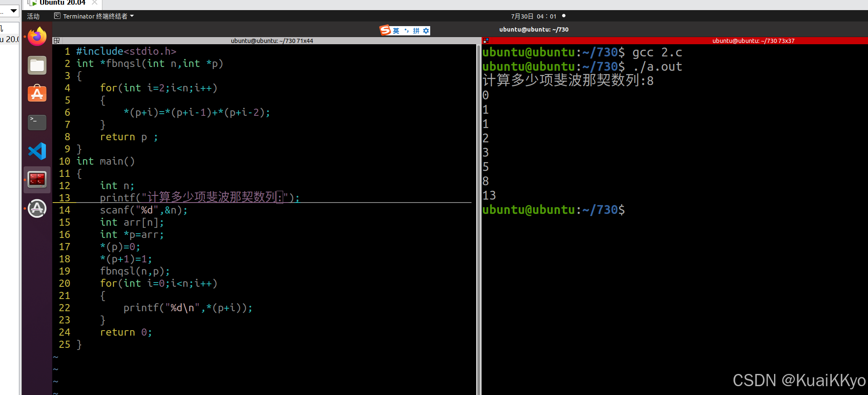The image size is (868, 395).
Task: Toggle Sogou pinyin mode indicator
Action: [415, 30]
